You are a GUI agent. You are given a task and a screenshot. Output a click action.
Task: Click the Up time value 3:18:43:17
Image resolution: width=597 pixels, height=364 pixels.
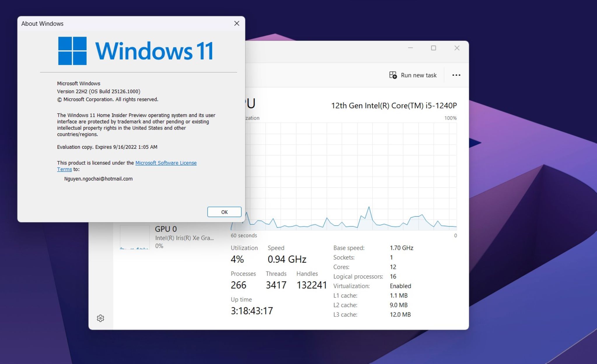coord(252,311)
